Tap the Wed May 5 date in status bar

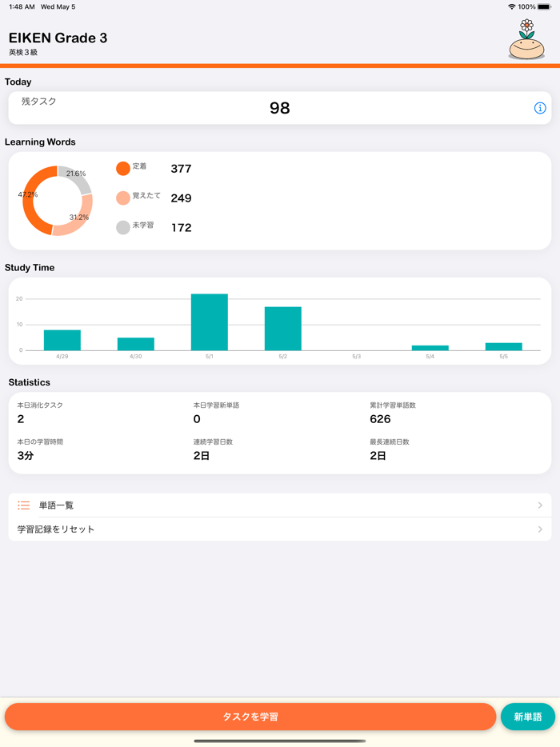point(58,6)
